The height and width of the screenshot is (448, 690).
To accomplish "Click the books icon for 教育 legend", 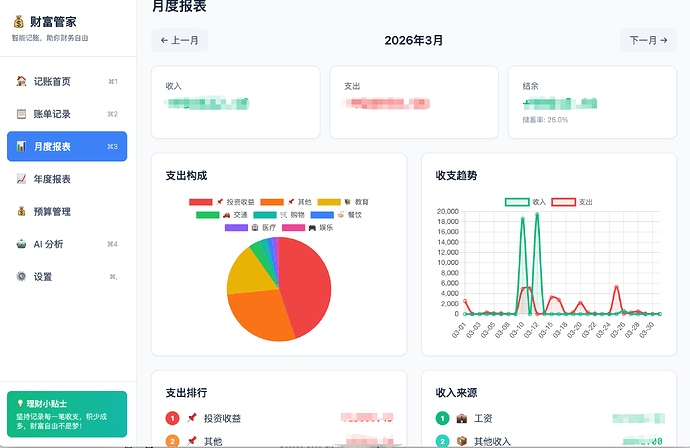I will point(348,202).
